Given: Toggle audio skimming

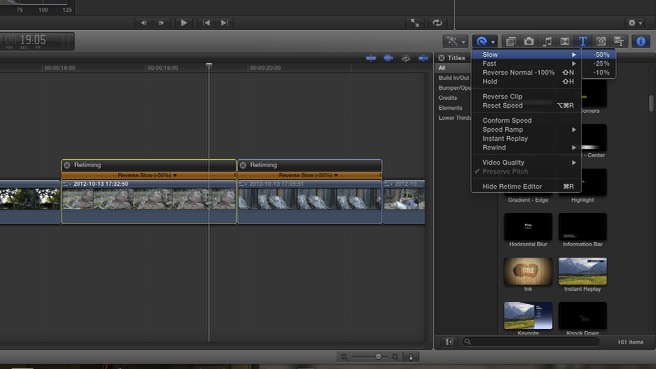Looking at the screenshot, I should click(x=388, y=58).
